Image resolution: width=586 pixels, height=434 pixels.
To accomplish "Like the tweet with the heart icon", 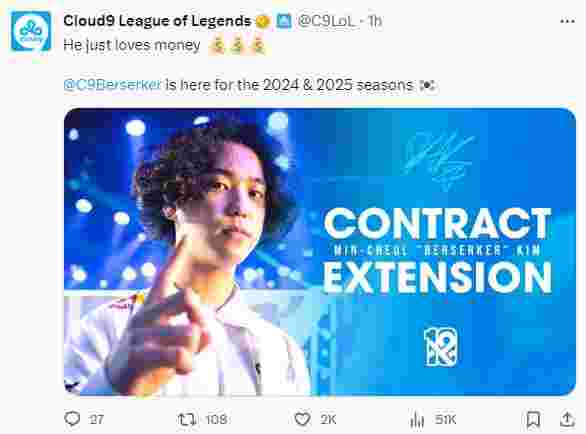I will [302, 419].
